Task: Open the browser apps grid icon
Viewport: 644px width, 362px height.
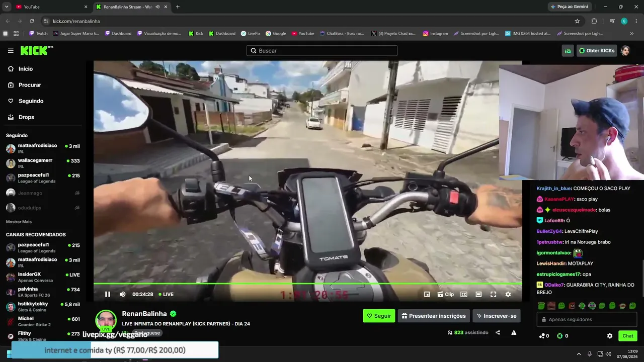Action: [16, 34]
